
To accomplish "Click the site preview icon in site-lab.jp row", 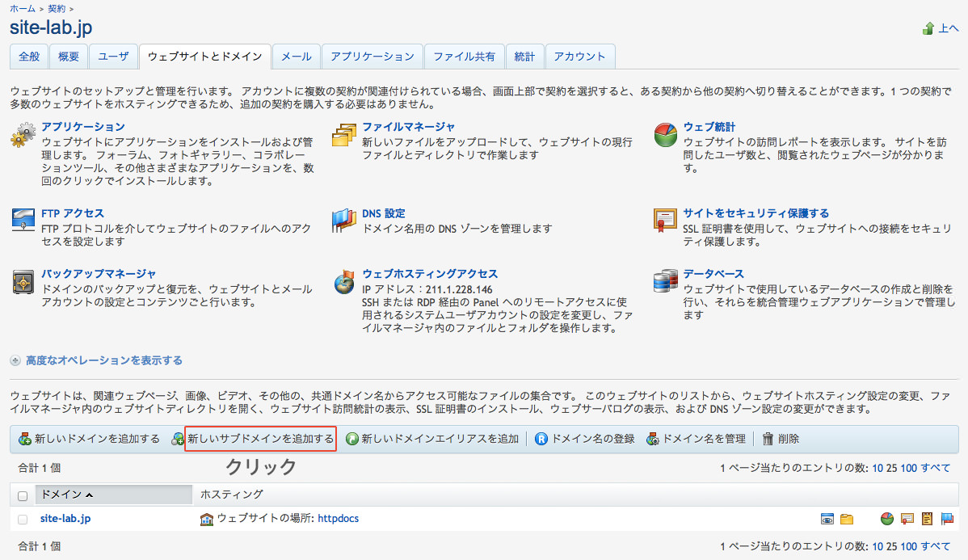I will pyautogui.click(x=827, y=519).
